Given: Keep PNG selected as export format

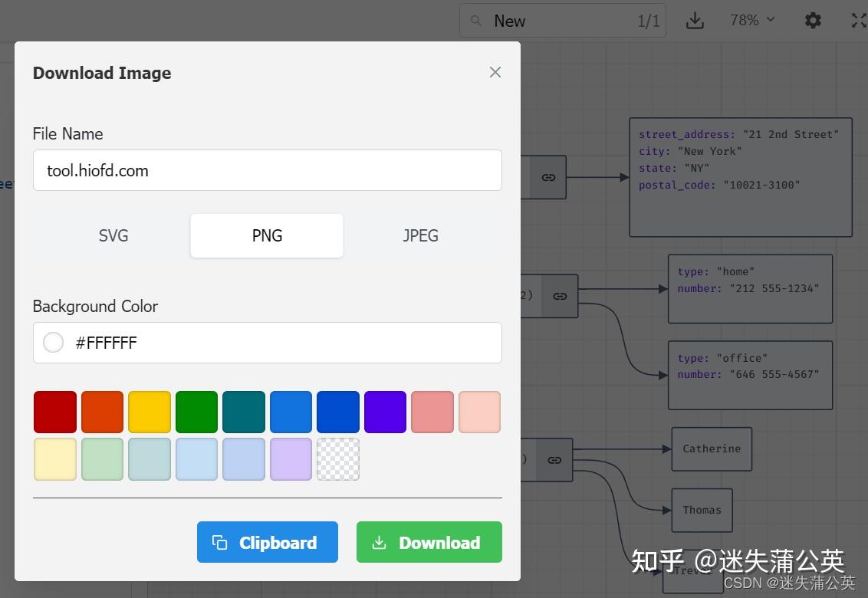Looking at the screenshot, I should pyautogui.click(x=266, y=235).
